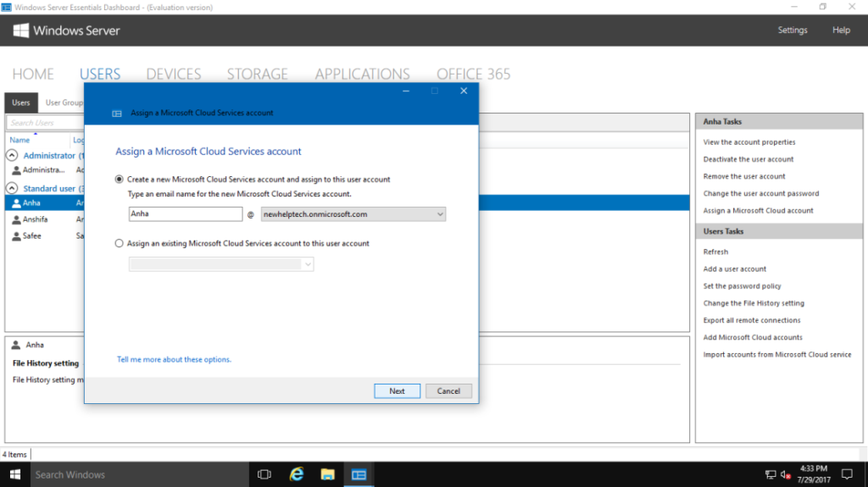This screenshot has height=487, width=868.
Task: Open the STORAGE tab
Action: tap(258, 75)
